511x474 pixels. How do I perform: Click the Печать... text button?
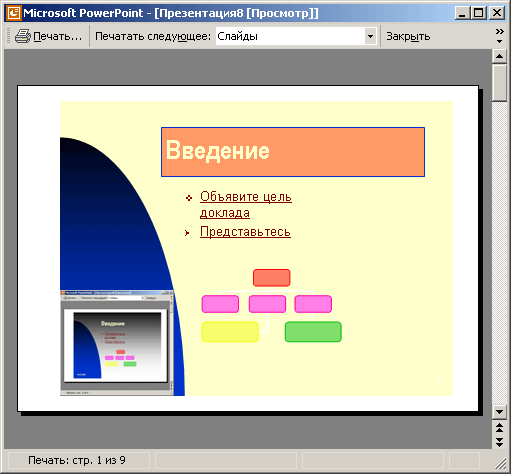57,36
